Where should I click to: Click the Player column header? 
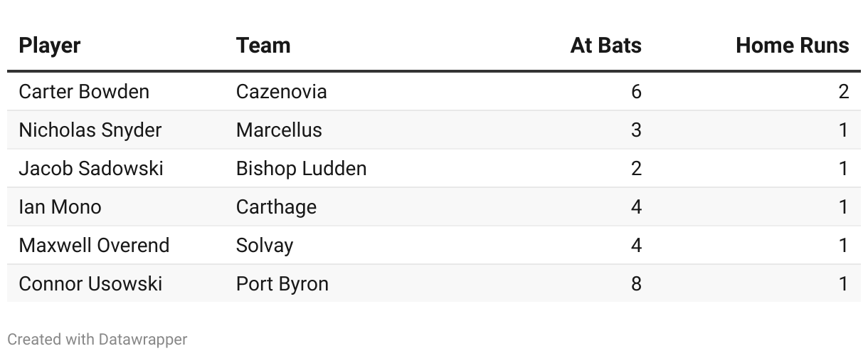pos(50,46)
